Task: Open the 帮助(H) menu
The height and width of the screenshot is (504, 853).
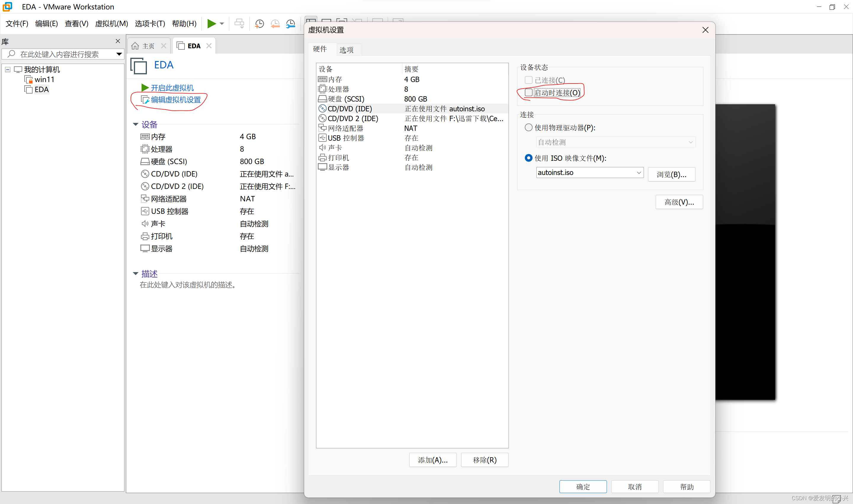Action: pos(184,23)
